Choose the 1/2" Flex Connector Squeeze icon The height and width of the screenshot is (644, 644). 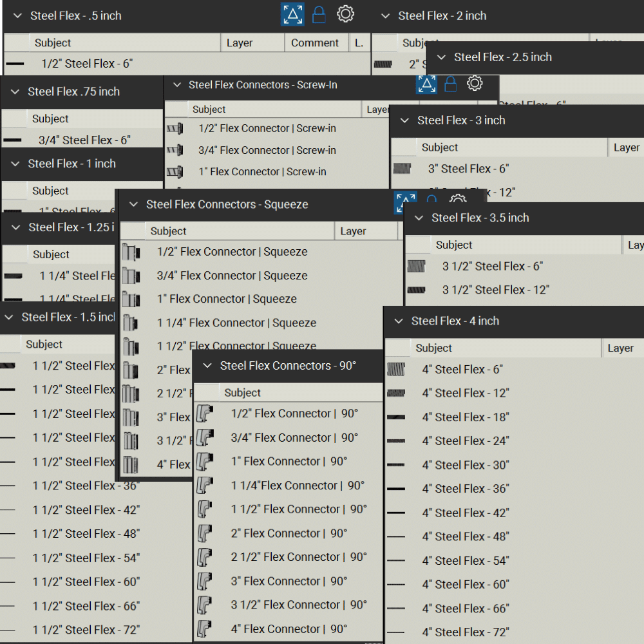(131, 252)
